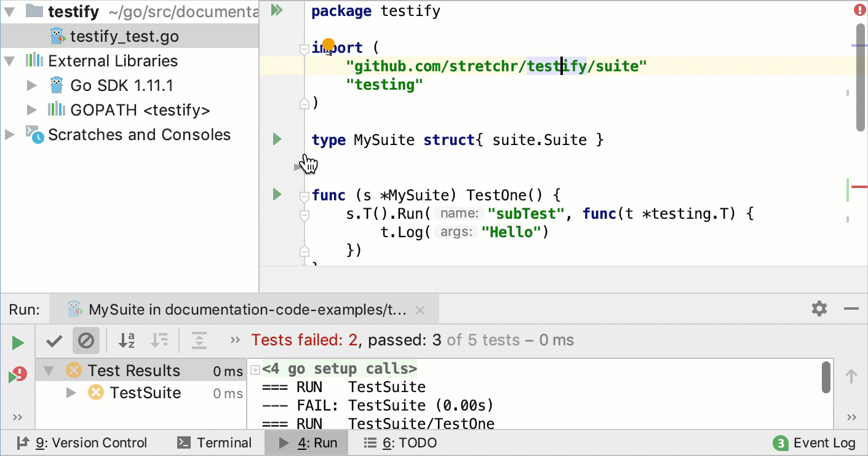Viewport: 868px width, 456px height.
Task: Run the TestOne test via gutter arrow
Action: pyautogui.click(x=276, y=194)
